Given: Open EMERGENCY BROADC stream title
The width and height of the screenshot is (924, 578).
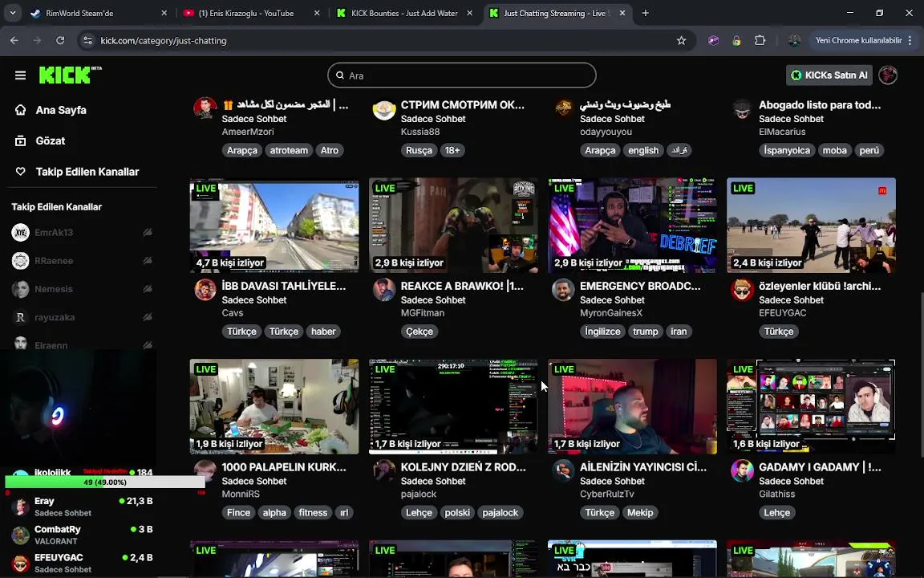Looking at the screenshot, I should [x=640, y=286].
